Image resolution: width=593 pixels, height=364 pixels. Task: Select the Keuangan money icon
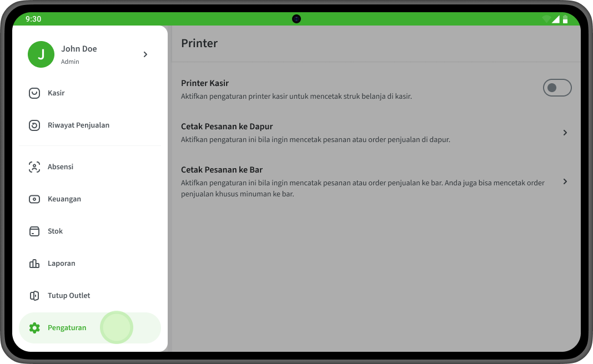click(34, 199)
